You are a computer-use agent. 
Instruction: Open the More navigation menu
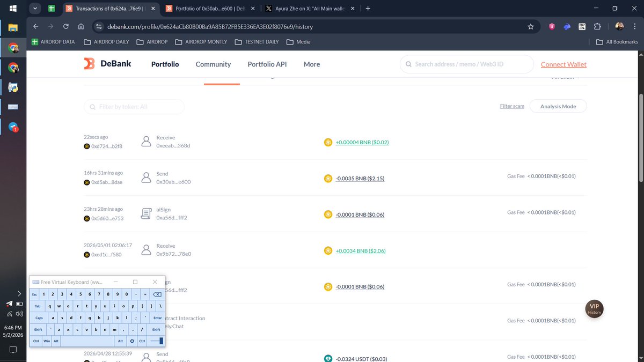coord(312,64)
